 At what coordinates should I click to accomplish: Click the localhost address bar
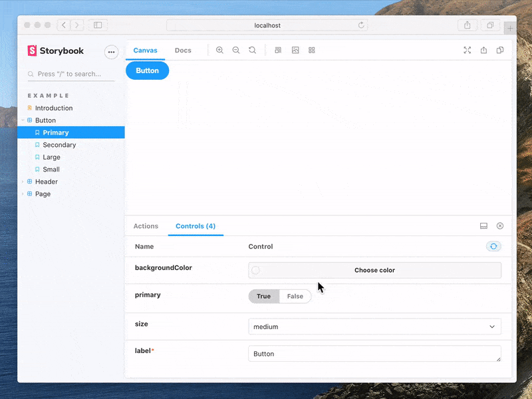pyautogui.click(x=267, y=25)
